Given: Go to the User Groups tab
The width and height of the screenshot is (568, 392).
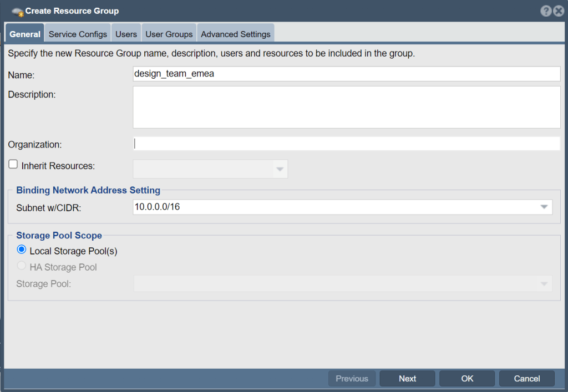Looking at the screenshot, I should (x=169, y=34).
